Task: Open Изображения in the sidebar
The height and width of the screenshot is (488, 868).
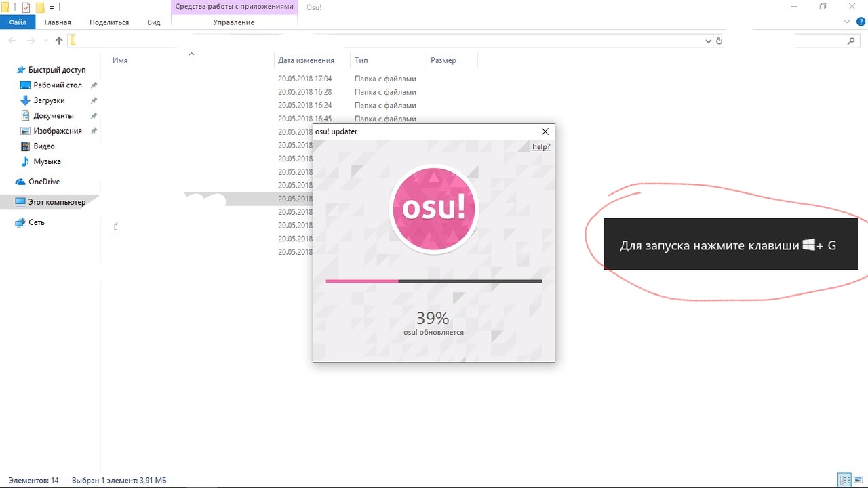Action: pyautogui.click(x=58, y=131)
